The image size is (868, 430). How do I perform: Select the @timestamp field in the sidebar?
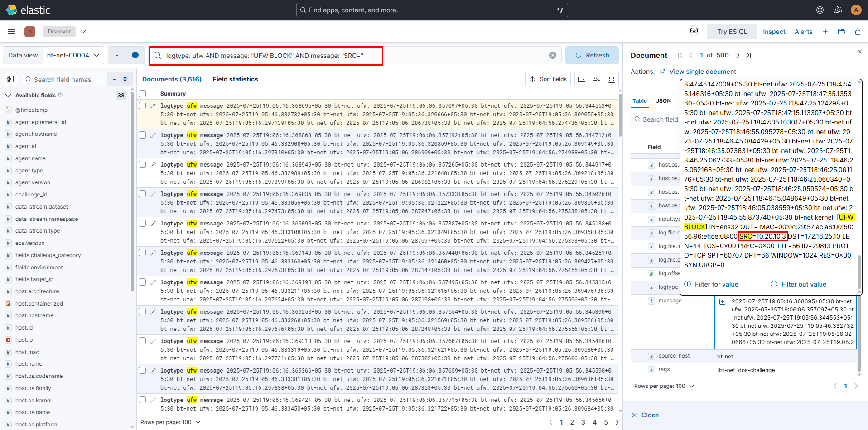click(31, 110)
